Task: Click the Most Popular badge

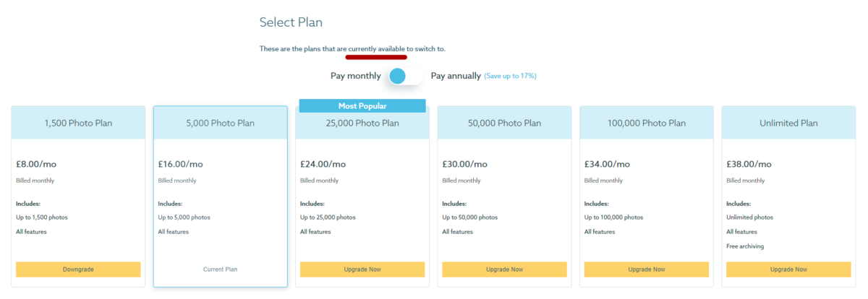Action: (x=362, y=106)
